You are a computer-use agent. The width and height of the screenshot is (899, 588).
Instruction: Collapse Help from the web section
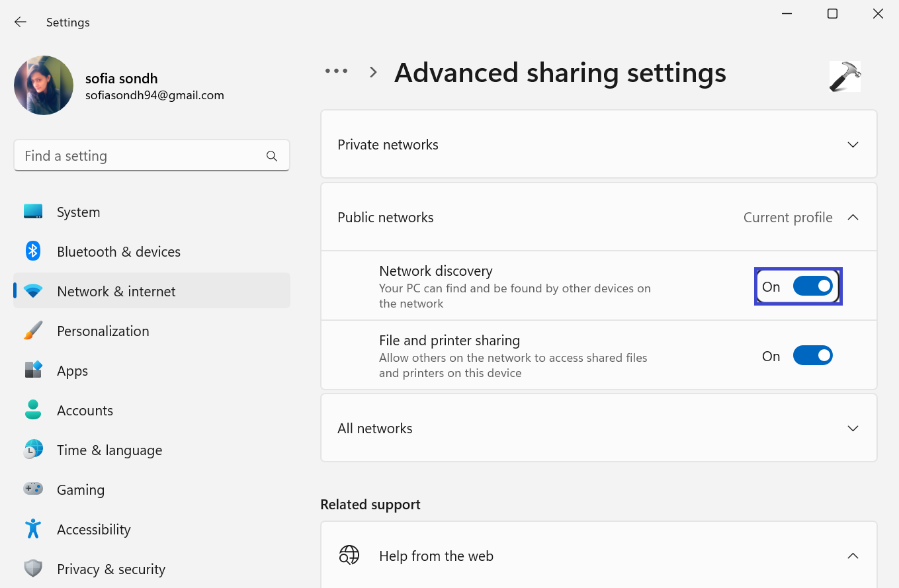point(853,556)
